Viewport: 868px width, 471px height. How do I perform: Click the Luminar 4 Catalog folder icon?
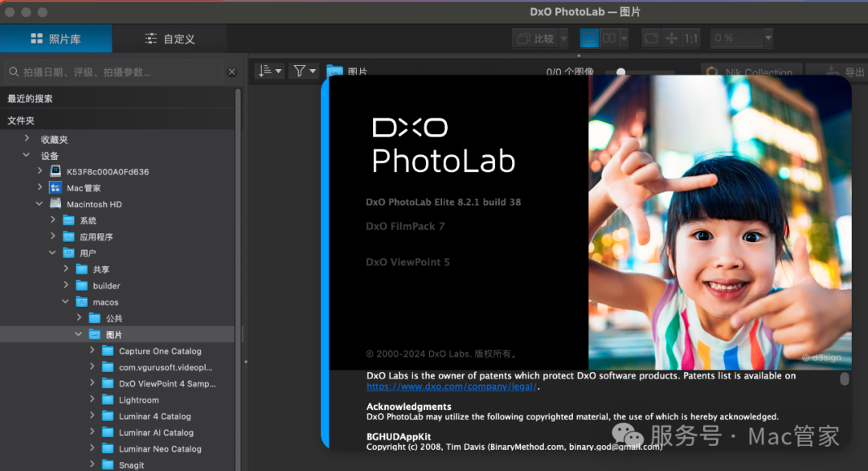click(x=108, y=416)
